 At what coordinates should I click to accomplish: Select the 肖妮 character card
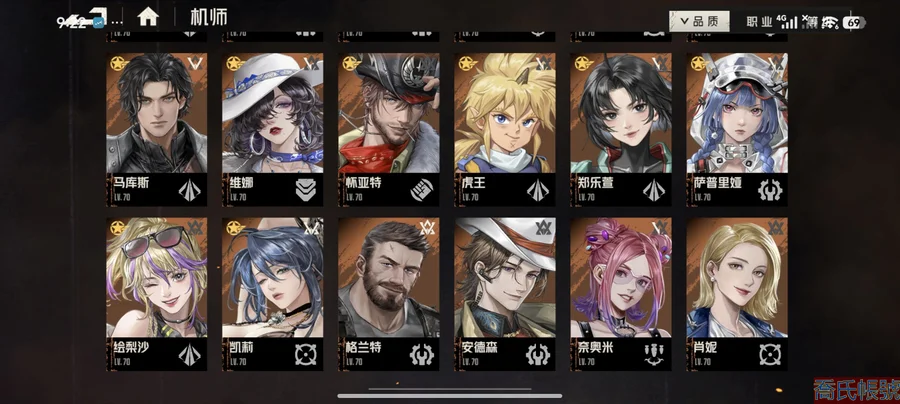pyautogui.click(x=737, y=293)
